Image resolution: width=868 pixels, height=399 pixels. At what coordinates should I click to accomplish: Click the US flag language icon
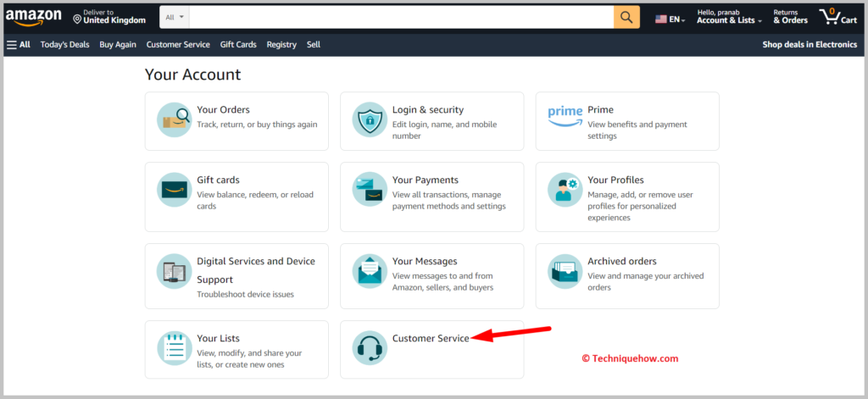point(661,19)
